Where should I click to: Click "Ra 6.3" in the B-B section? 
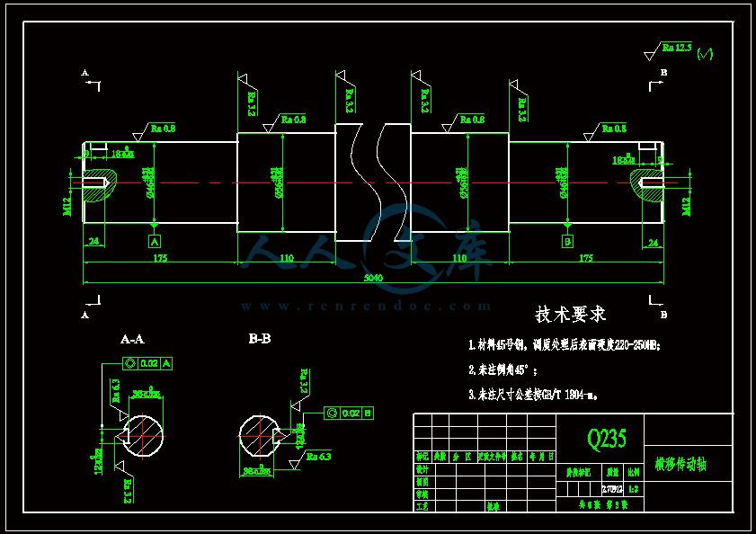[x=319, y=457]
